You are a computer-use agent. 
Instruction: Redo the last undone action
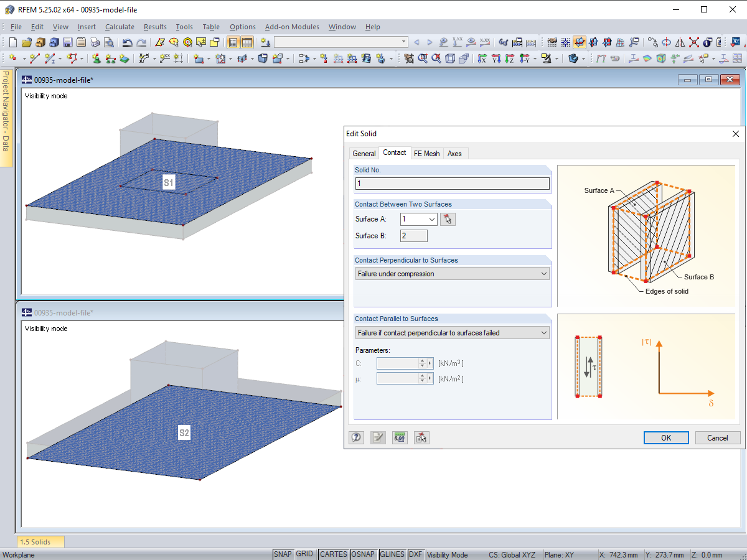tap(142, 42)
